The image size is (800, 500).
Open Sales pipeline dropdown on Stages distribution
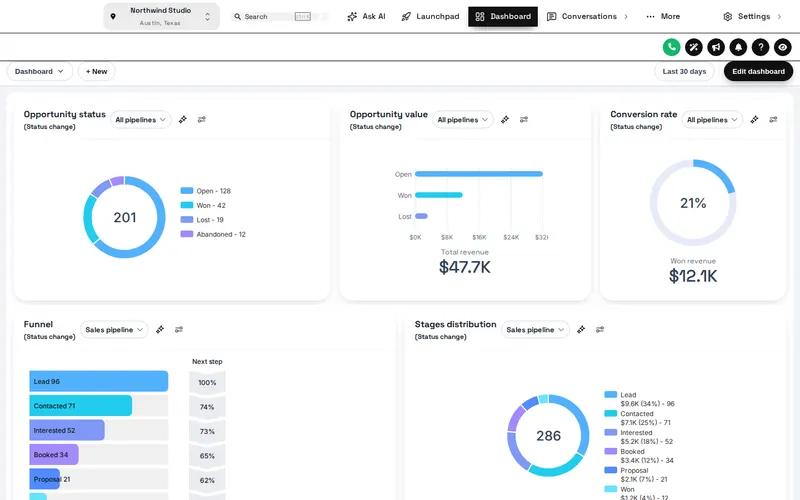tap(535, 330)
